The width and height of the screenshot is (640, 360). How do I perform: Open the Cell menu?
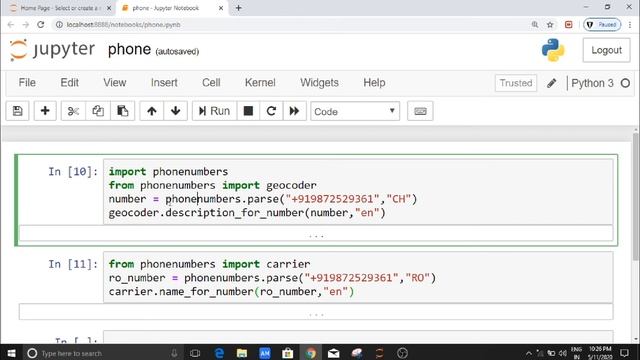(211, 83)
